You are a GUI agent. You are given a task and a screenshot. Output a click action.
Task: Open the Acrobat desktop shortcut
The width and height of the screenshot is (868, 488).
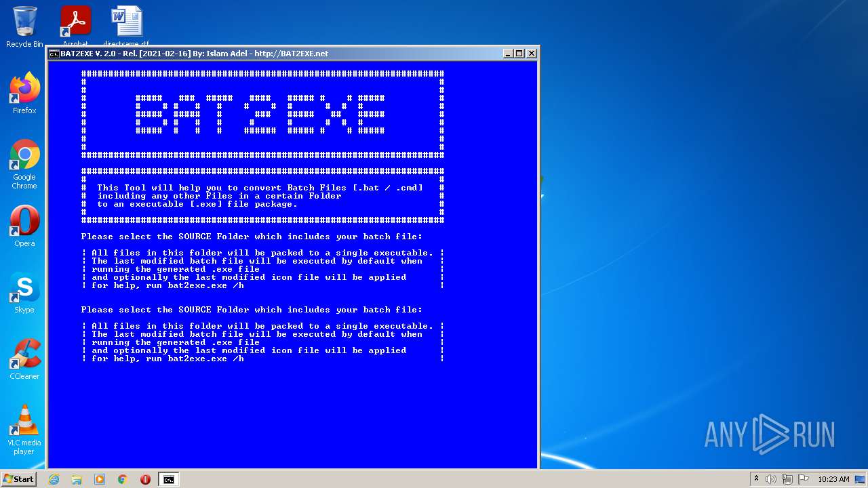(76, 26)
